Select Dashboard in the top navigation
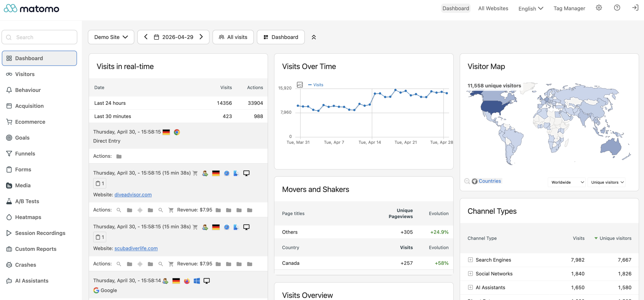Screen dimensions: 644x300 tap(456, 8)
